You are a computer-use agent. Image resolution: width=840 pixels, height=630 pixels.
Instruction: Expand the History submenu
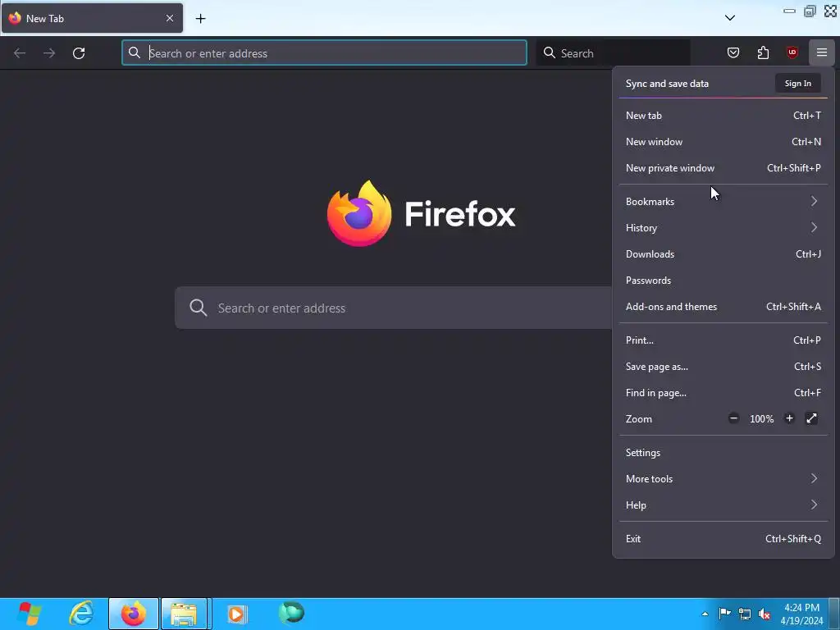724,228
